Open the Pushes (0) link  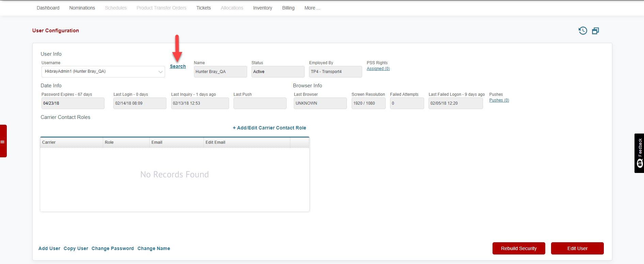click(x=499, y=100)
